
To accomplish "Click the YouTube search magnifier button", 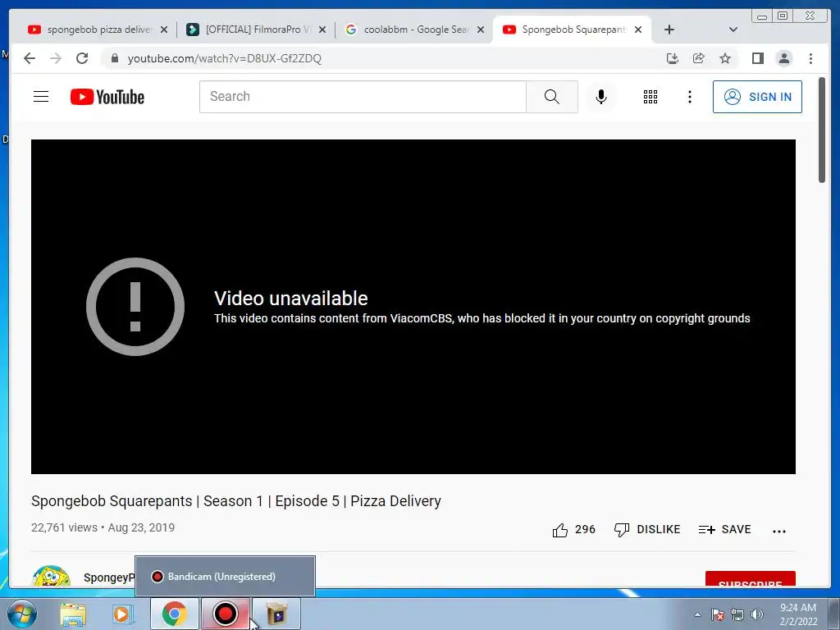I will click(552, 97).
